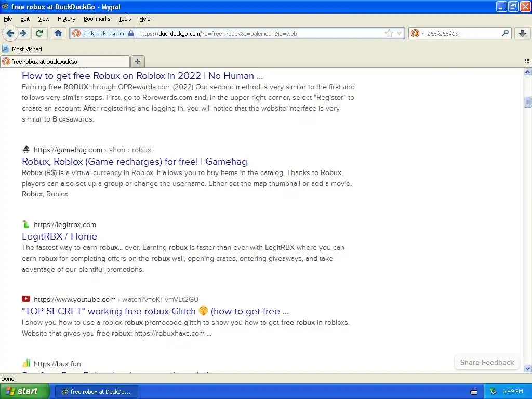Open the View menu

(44, 19)
